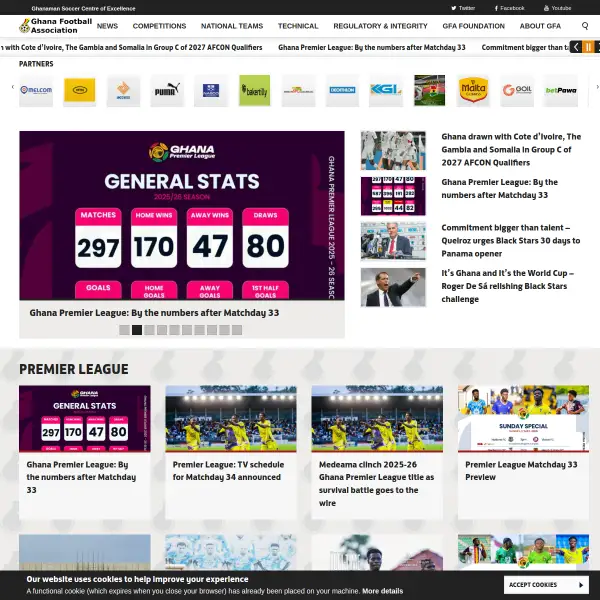Open the General Stats hero slide image
This screenshot has width=600, height=600.
pos(182,215)
